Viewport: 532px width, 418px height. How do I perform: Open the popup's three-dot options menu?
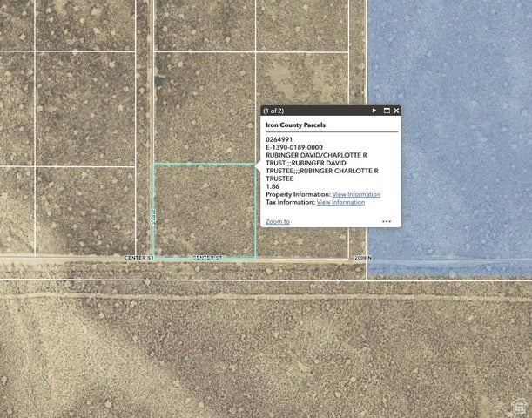[x=387, y=221]
